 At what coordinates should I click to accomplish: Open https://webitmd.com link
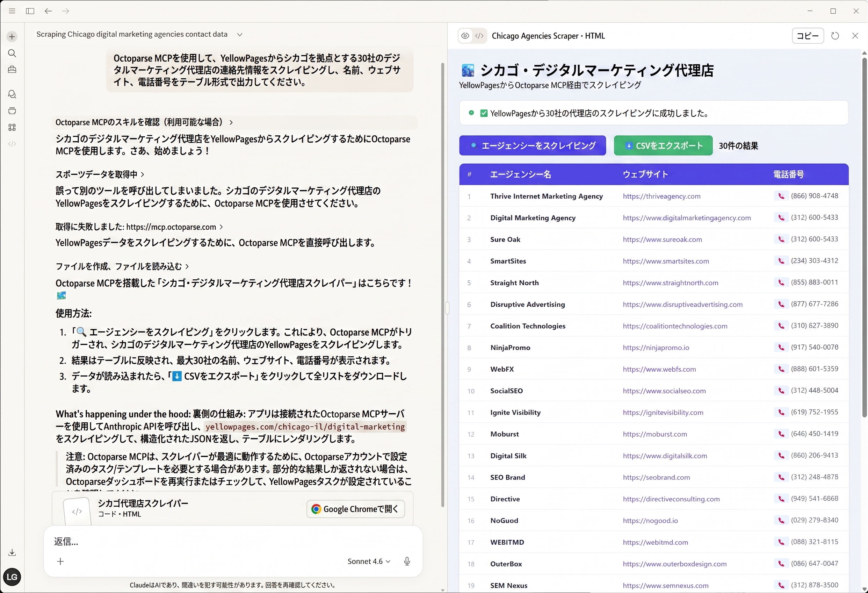[655, 543]
